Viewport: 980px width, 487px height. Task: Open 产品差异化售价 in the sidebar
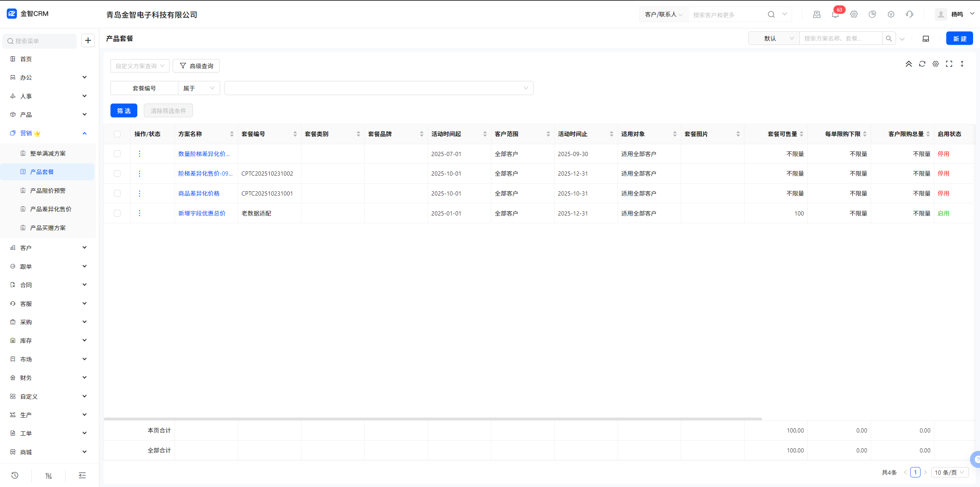(x=51, y=209)
